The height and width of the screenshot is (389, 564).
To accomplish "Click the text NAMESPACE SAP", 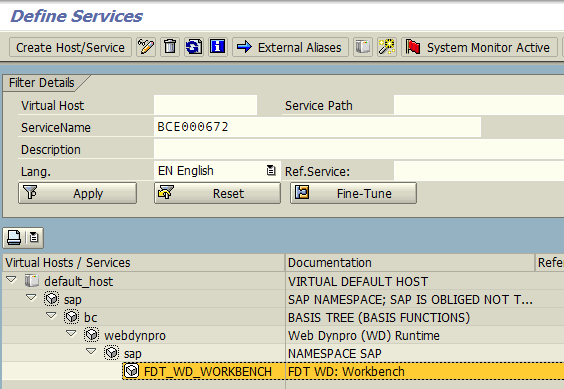I will coord(335,353).
